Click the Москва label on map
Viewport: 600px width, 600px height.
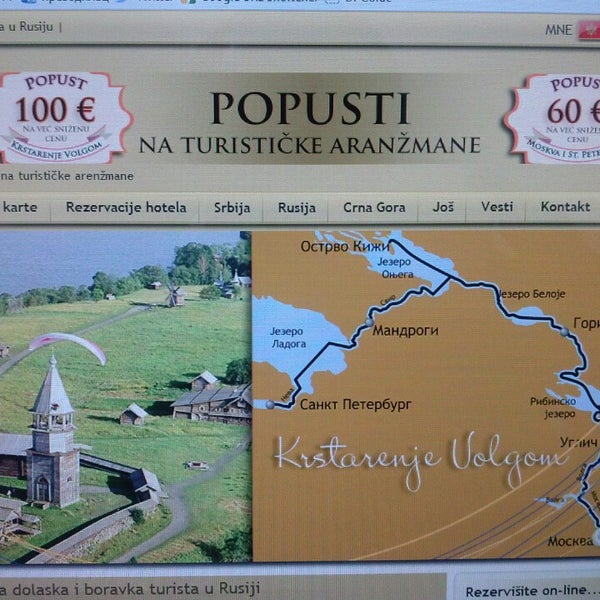pyautogui.click(x=570, y=541)
